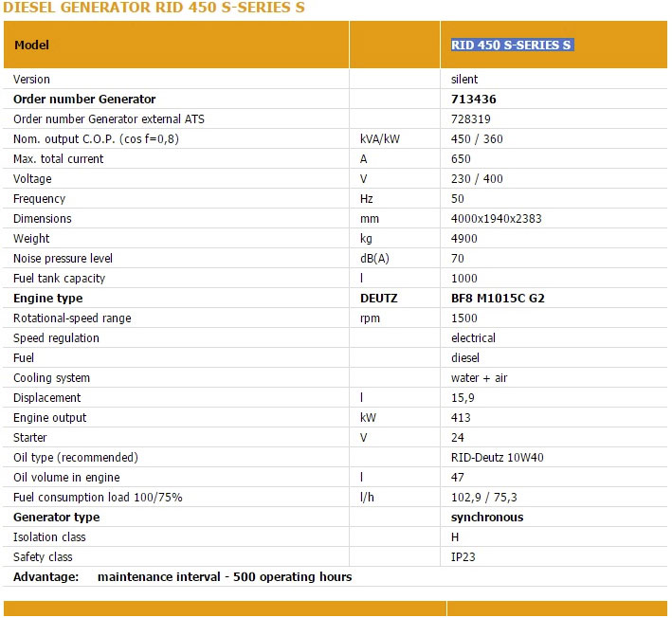Click the 'Frequency' row label
The height and width of the screenshot is (618, 672).
coord(39,199)
